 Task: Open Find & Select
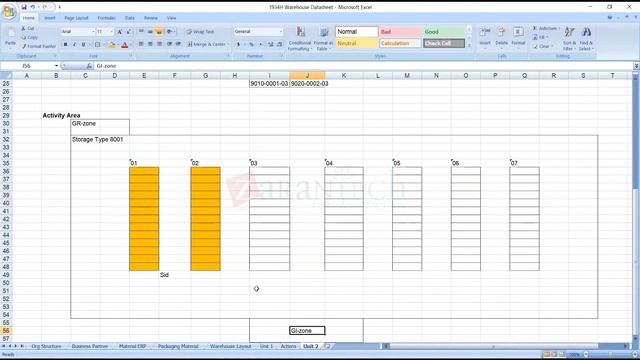pos(586,39)
